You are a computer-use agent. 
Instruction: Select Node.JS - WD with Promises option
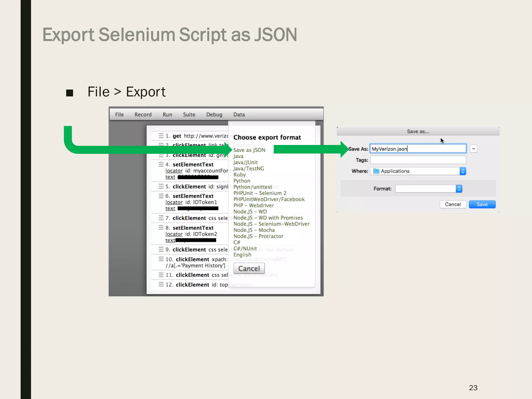click(x=268, y=218)
